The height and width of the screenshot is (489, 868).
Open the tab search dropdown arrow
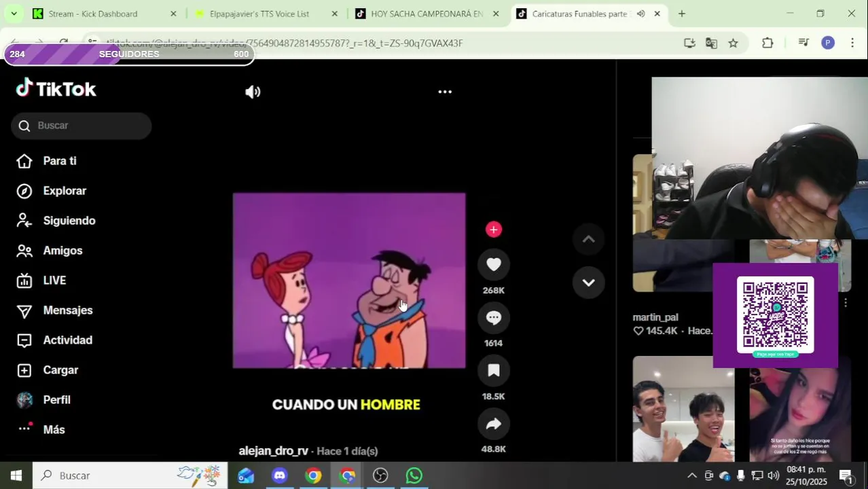(x=14, y=14)
